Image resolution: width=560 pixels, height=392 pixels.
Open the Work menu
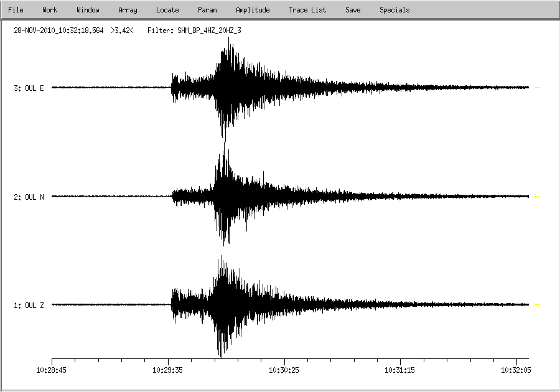pos(50,10)
